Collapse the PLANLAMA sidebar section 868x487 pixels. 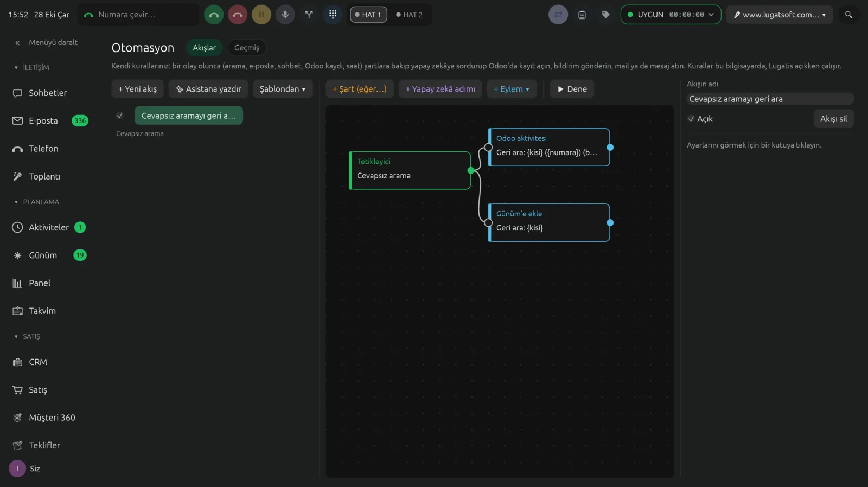[x=37, y=202]
